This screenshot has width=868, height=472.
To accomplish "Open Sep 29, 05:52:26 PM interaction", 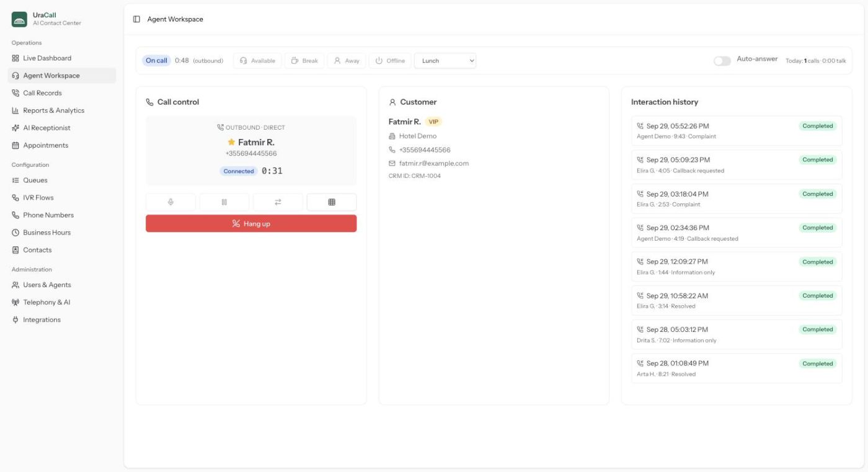I will 737,131.
